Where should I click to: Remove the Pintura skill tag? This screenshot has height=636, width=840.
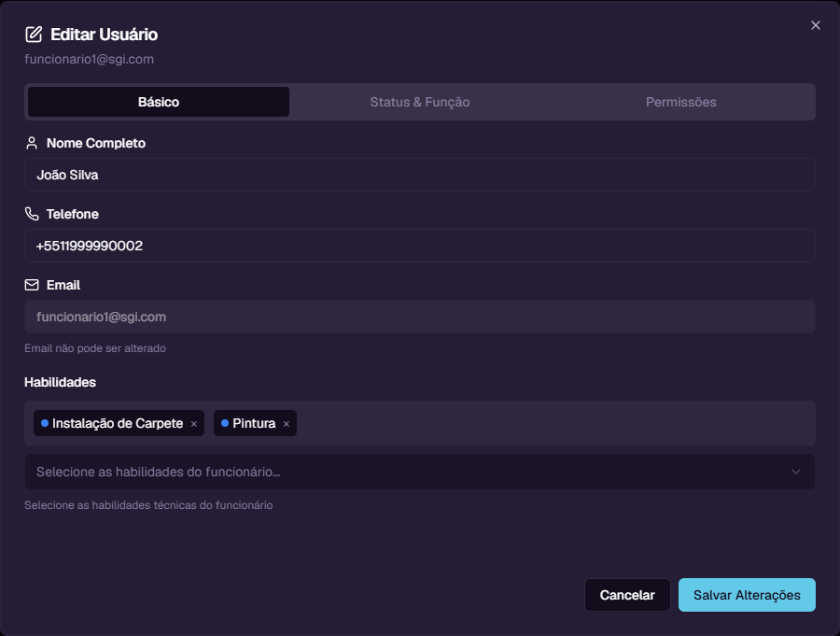coord(287,424)
